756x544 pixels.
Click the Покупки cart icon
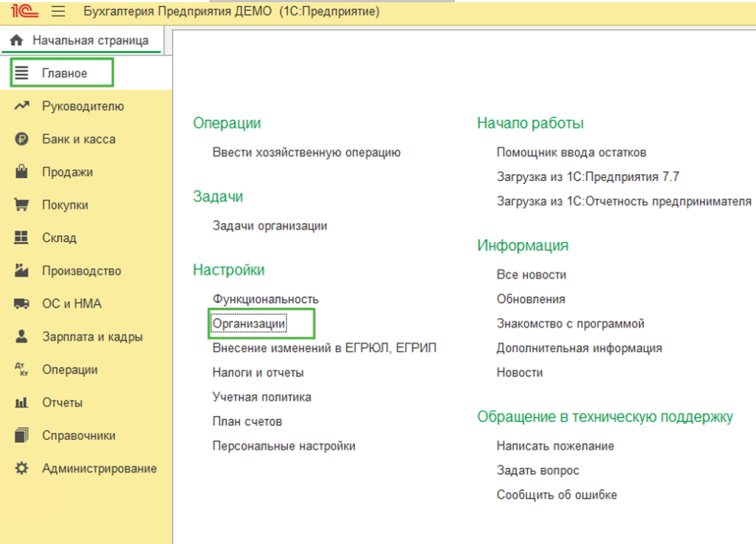(x=21, y=204)
